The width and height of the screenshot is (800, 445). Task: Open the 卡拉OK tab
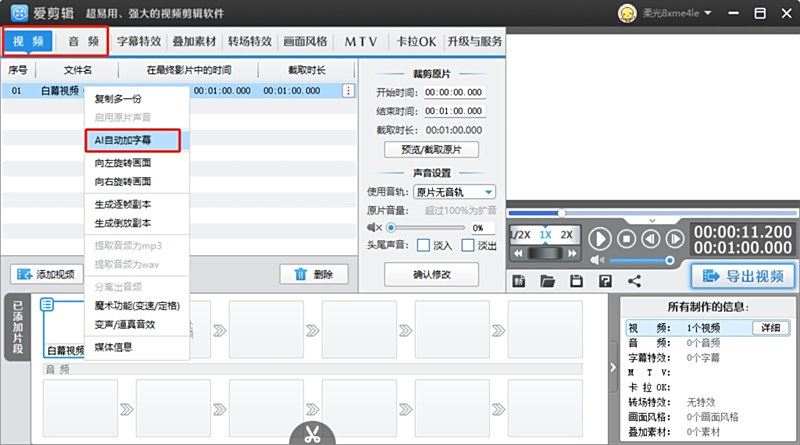(x=416, y=41)
